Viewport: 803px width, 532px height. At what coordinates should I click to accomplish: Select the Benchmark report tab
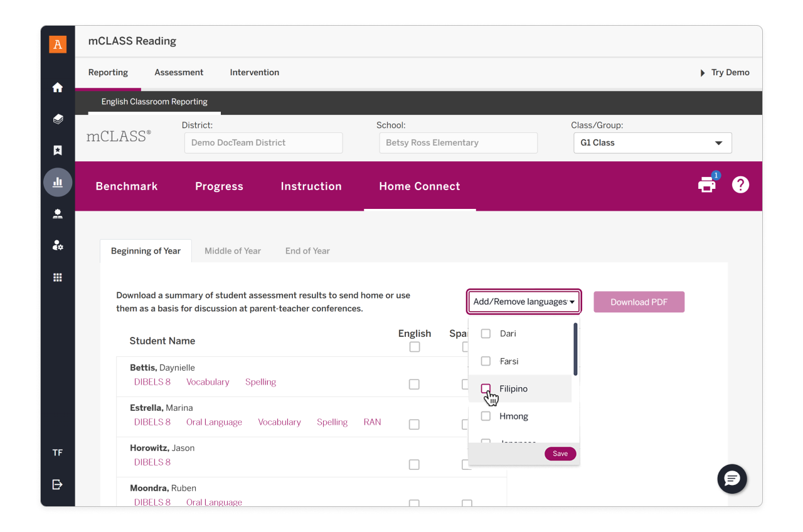127,186
